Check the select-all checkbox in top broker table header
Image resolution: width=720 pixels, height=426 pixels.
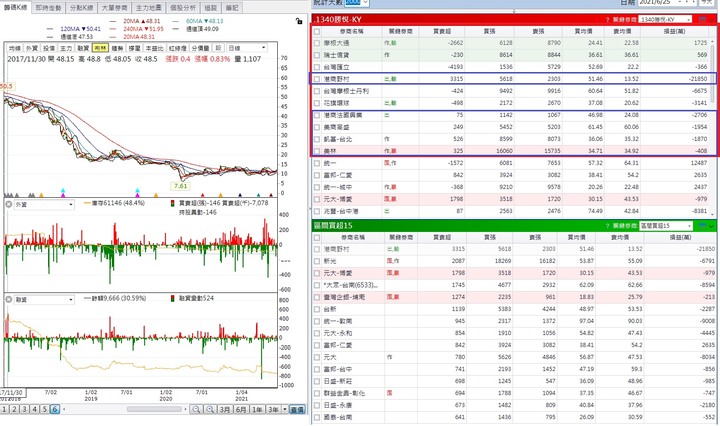coord(317,31)
